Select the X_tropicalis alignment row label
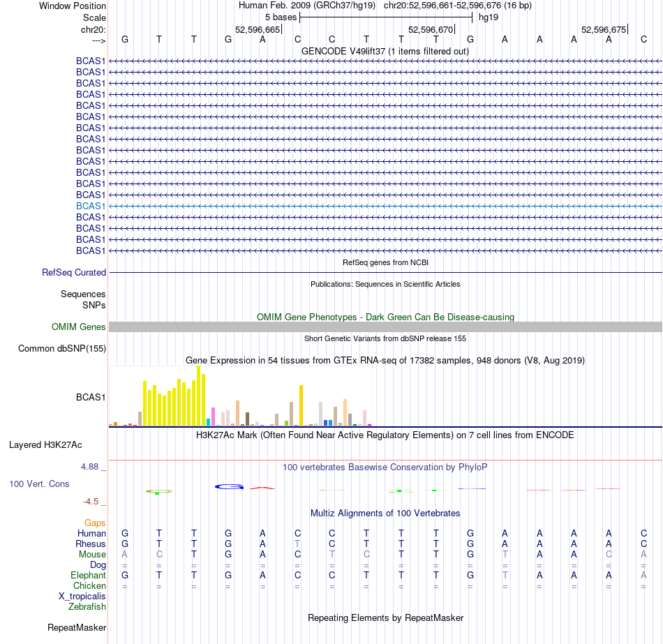This screenshot has width=663, height=644. (x=82, y=597)
